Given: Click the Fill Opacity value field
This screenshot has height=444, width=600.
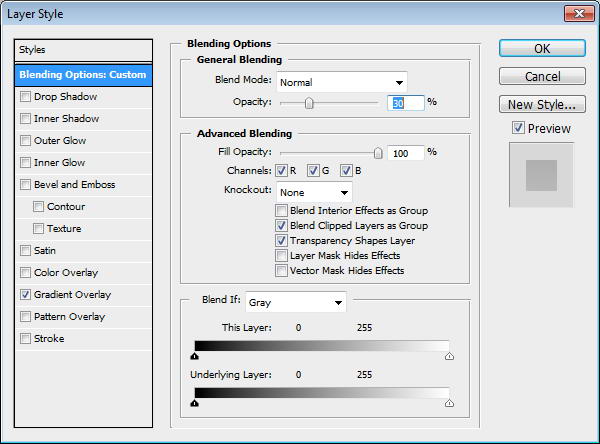Looking at the screenshot, I should (406, 153).
